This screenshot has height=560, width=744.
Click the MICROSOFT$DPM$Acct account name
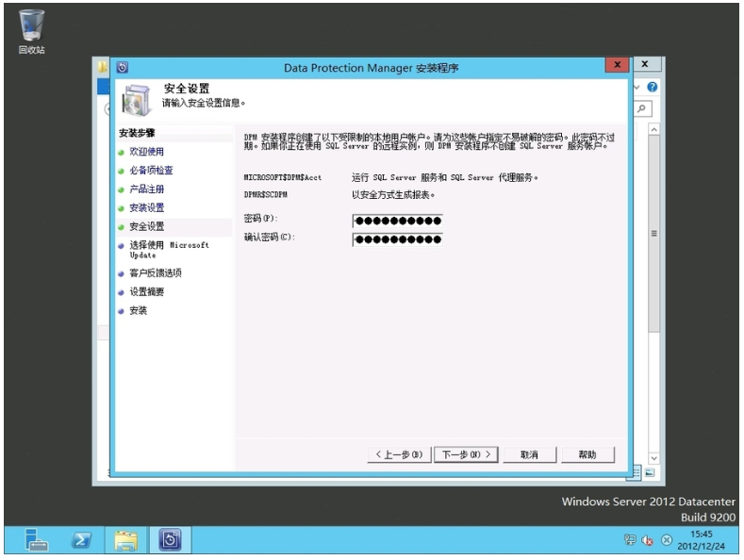(283, 177)
